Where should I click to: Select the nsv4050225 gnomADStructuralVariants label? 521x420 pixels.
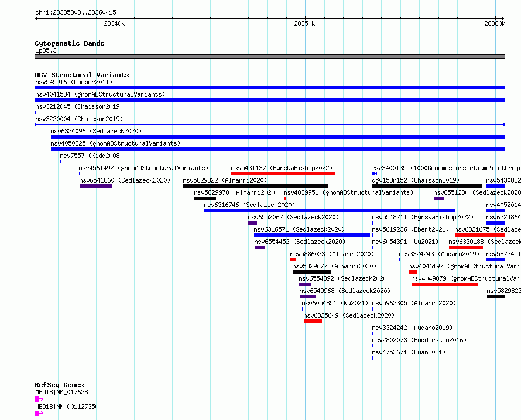click(x=115, y=143)
